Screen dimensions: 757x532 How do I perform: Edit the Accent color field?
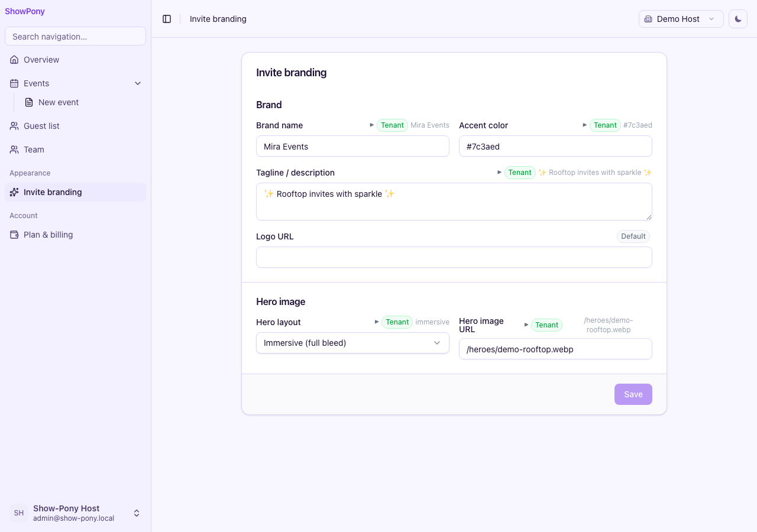click(x=555, y=146)
